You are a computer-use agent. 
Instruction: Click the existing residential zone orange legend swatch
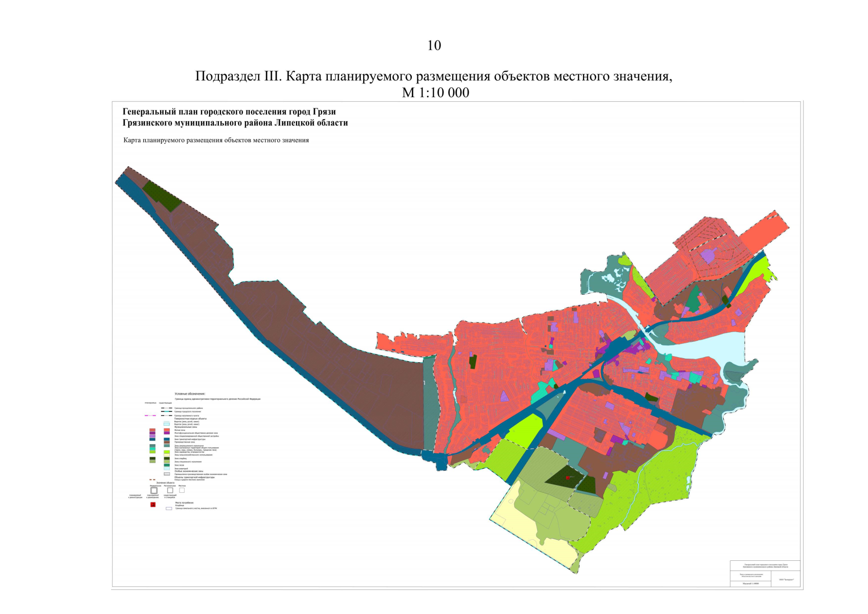[167, 430]
